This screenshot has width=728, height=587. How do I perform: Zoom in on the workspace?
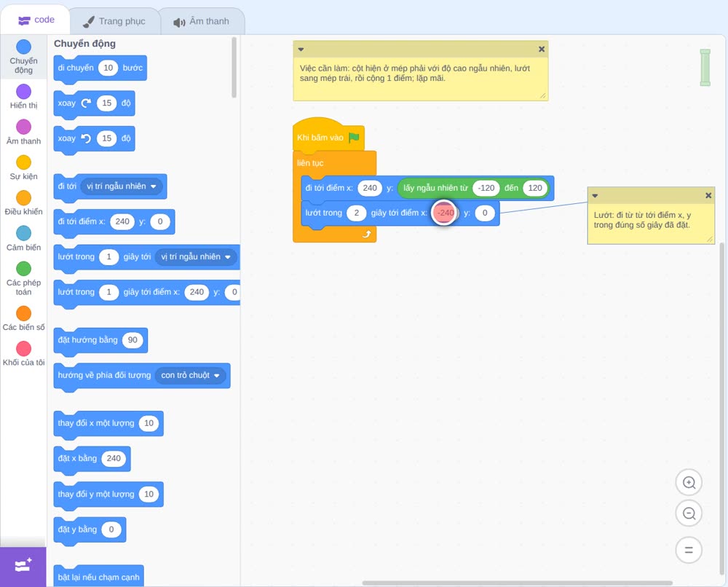689,483
